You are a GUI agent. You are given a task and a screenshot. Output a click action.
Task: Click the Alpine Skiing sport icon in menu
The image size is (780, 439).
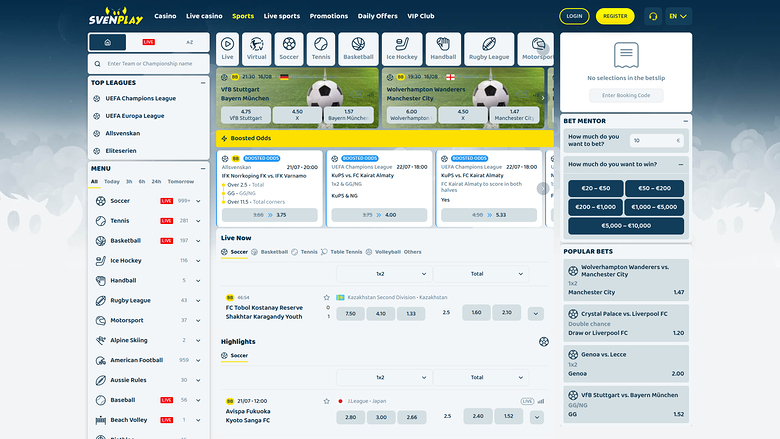tap(100, 340)
